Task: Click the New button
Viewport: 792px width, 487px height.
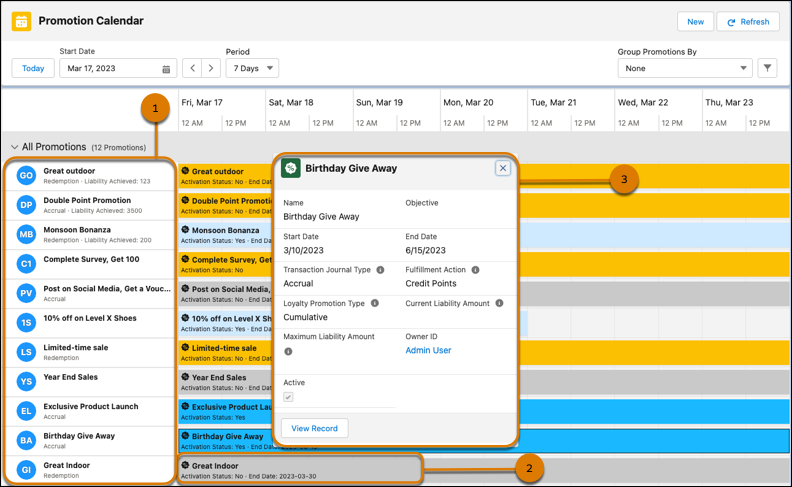Action: click(x=696, y=22)
